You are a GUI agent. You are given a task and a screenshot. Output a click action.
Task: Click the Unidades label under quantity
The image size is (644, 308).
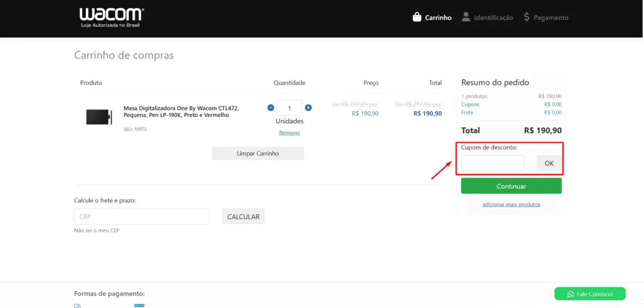coord(290,121)
